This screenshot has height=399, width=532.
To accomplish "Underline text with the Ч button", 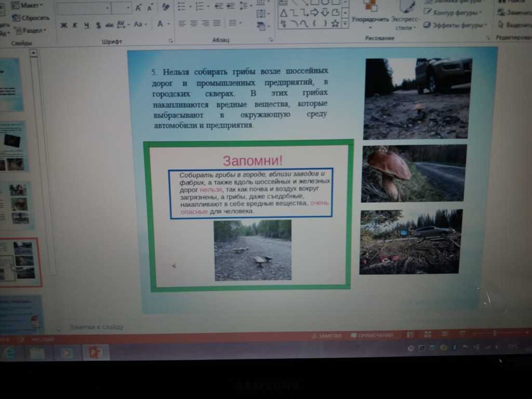I will tap(87, 25).
